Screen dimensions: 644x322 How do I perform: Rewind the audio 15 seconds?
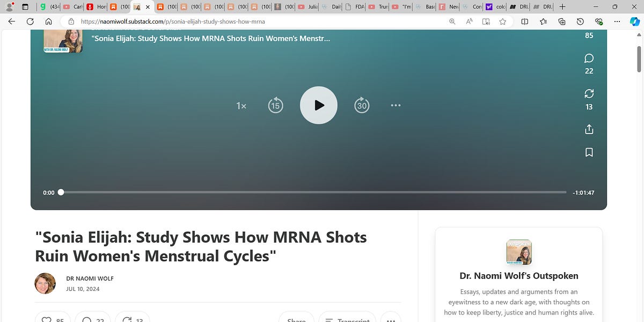275,105
